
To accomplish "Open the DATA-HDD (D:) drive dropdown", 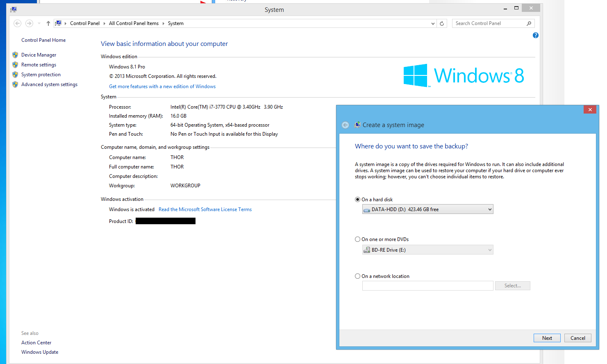I will (x=427, y=209).
